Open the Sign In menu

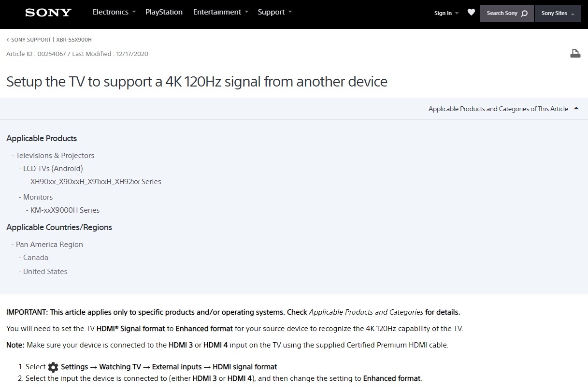tap(445, 14)
